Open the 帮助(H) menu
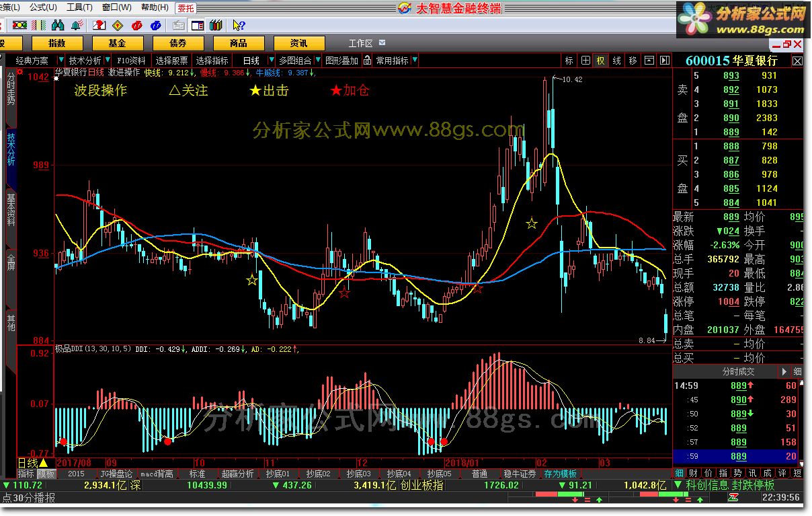The image size is (812, 516). coord(155,7)
